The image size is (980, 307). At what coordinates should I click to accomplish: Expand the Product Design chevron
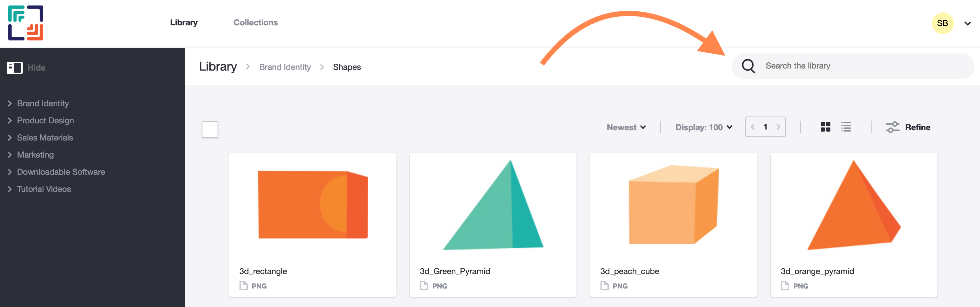click(x=10, y=121)
